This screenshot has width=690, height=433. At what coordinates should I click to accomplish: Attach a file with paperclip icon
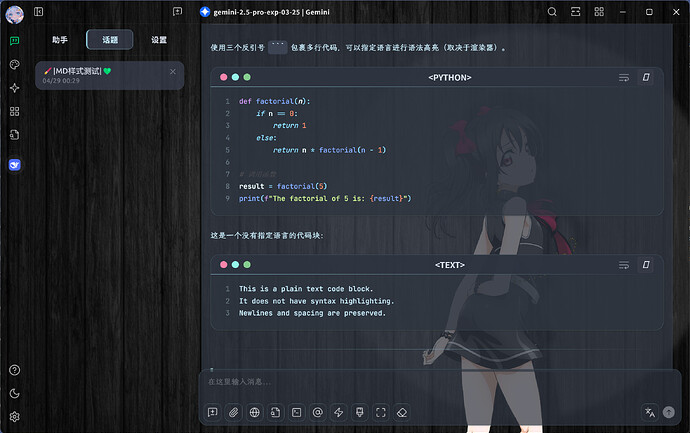(x=234, y=412)
